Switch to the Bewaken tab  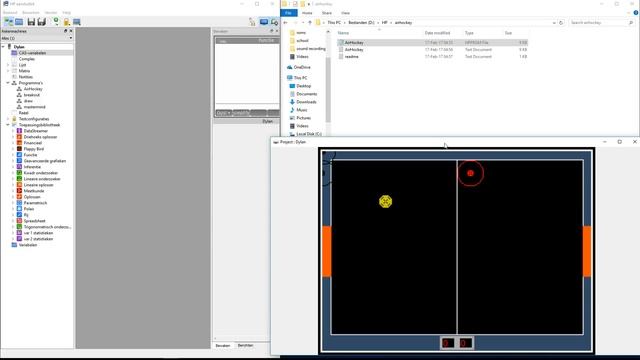point(223,345)
